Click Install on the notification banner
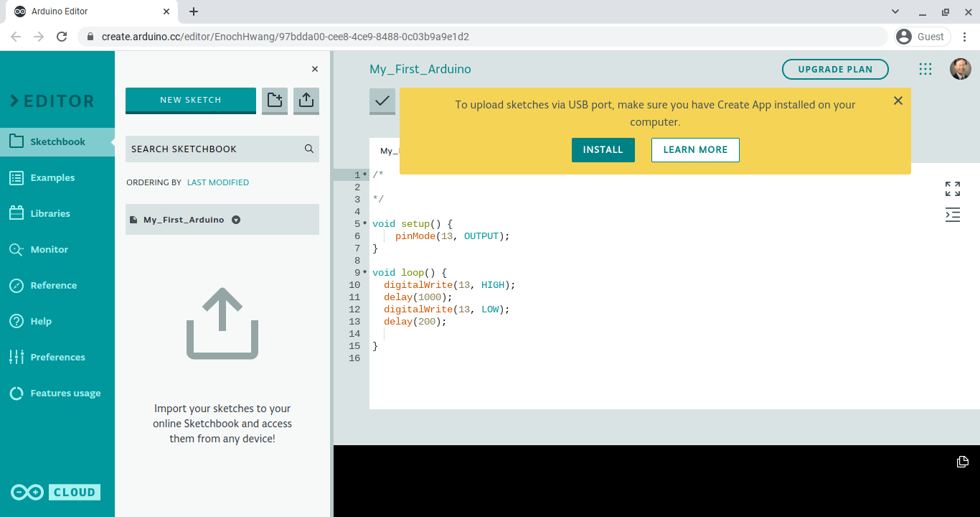Viewport: 980px width, 517px height. click(x=603, y=150)
